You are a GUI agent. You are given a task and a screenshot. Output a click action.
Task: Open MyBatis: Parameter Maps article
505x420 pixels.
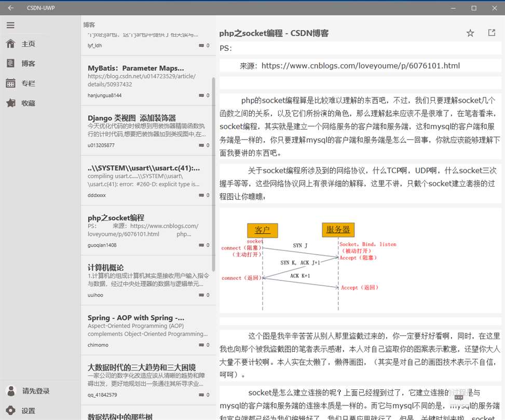click(x=148, y=81)
